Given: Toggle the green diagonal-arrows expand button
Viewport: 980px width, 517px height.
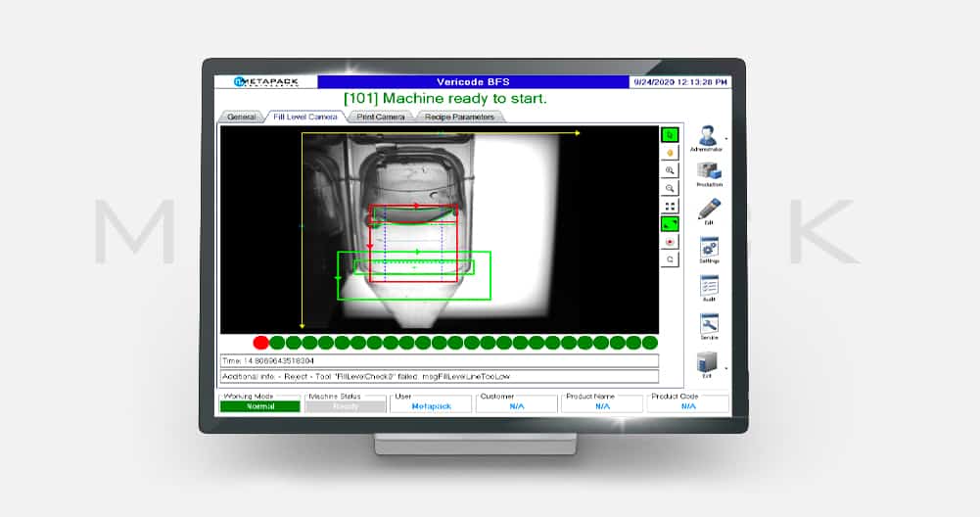Looking at the screenshot, I should point(670,224).
